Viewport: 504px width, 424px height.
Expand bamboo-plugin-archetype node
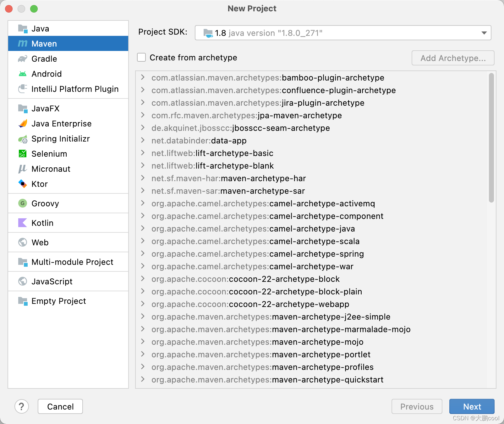coord(143,77)
